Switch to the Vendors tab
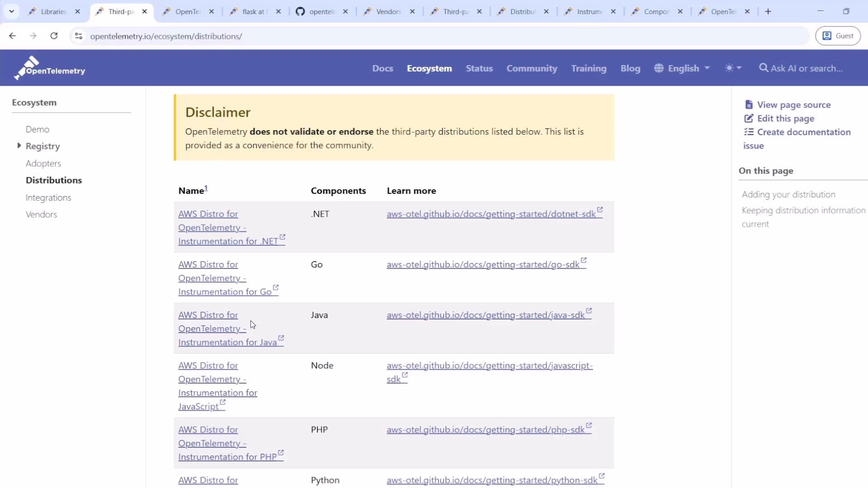Screen dimensions: 868x488 click(x=388, y=12)
